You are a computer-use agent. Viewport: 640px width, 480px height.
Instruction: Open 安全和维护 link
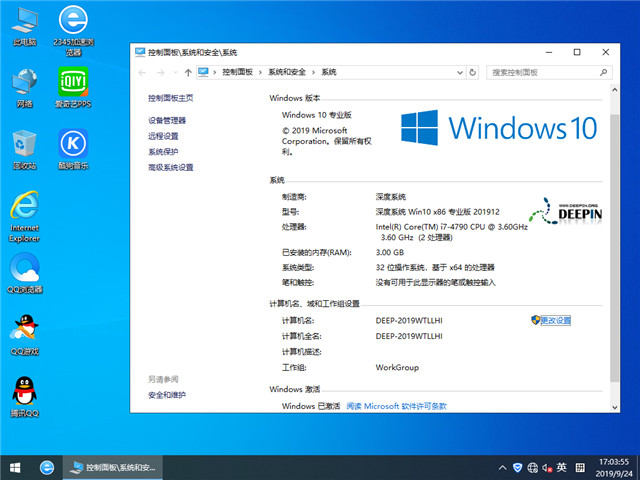tap(167, 395)
